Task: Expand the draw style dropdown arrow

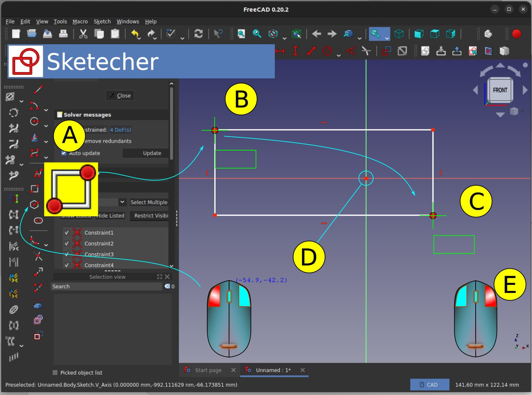Action: point(284,38)
